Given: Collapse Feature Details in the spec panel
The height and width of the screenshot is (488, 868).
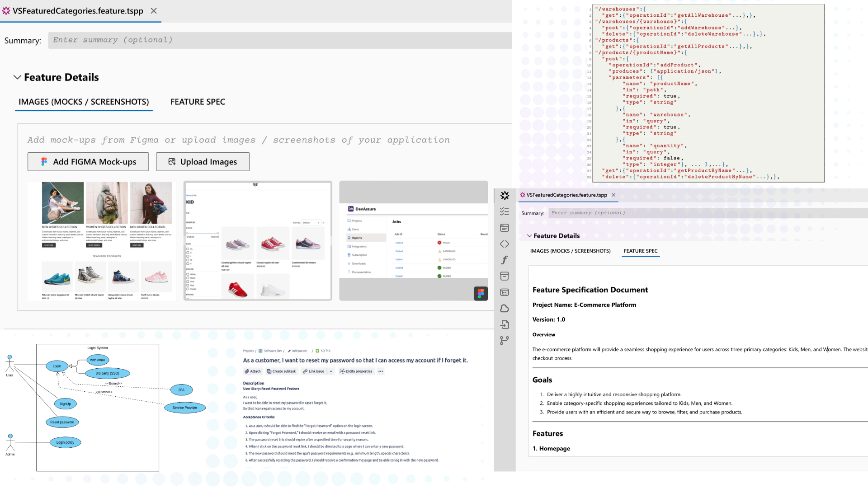Looking at the screenshot, I should coord(529,236).
